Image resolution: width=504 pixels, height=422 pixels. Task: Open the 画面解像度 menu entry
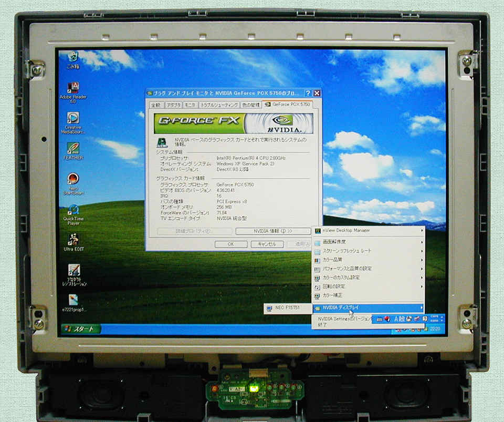click(369, 242)
